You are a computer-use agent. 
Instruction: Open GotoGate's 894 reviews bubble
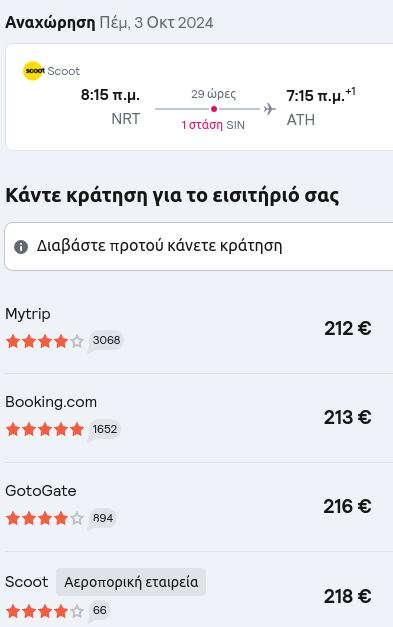[102, 519]
